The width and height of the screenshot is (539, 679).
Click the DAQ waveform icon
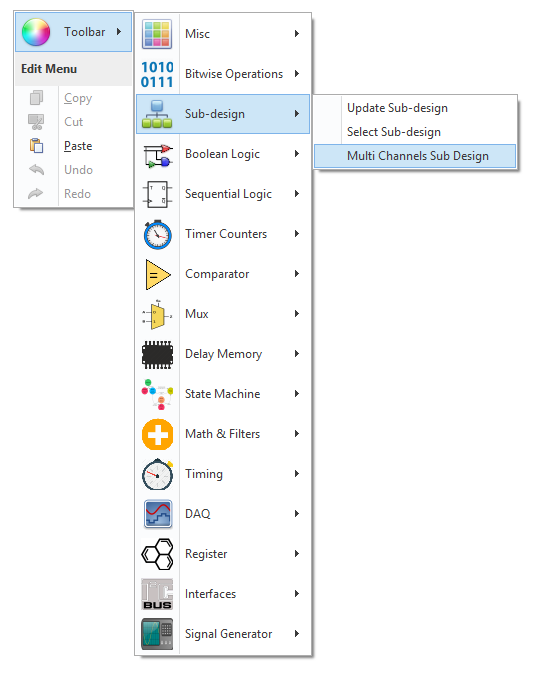coord(158,514)
